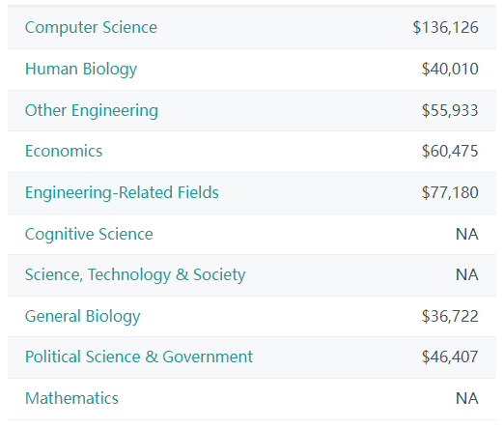Open the General Biology link

click(x=83, y=317)
